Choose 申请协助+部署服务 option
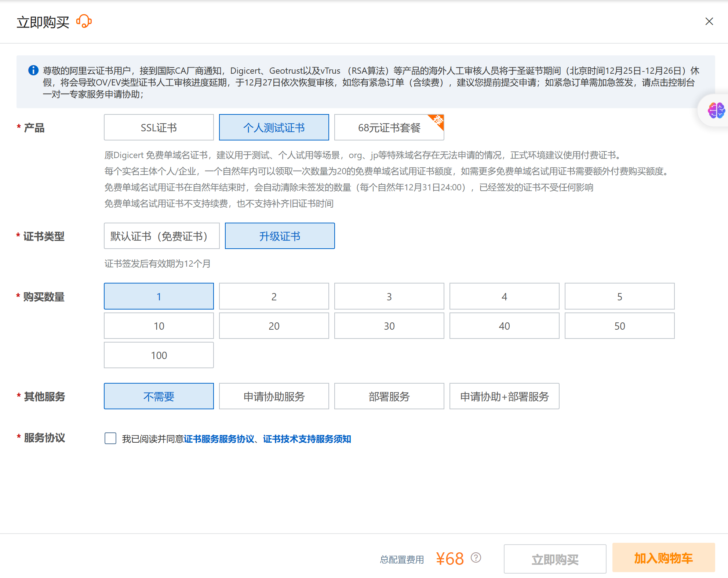 click(x=505, y=396)
